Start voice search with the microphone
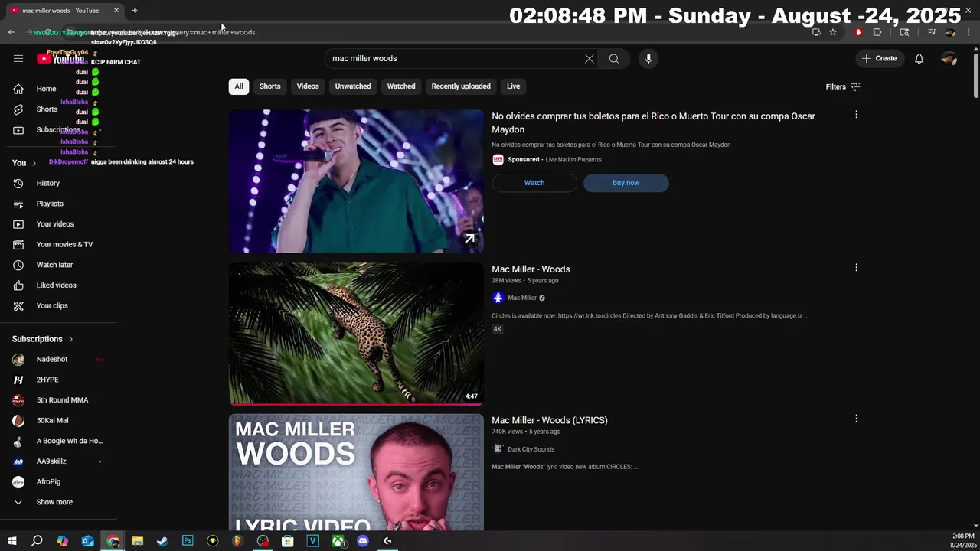Viewport: 980px width, 551px height. 648,58
